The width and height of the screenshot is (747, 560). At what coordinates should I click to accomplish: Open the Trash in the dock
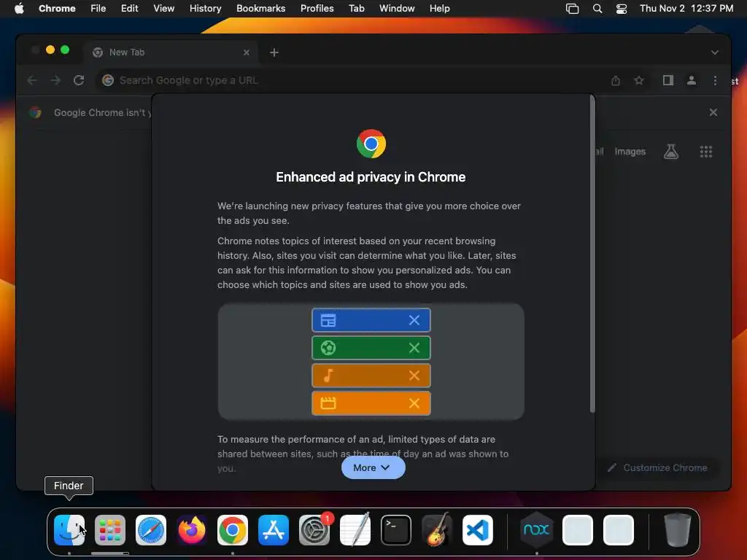point(677,529)
